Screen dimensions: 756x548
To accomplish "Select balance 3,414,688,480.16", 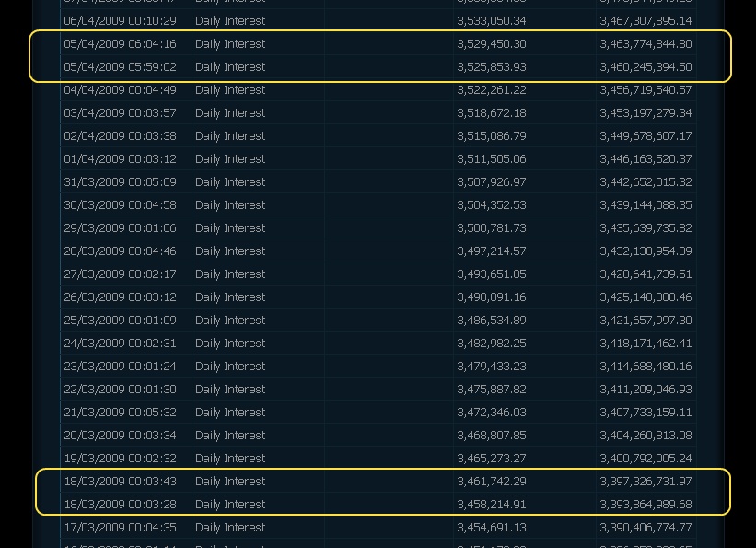I will (646, 367).
